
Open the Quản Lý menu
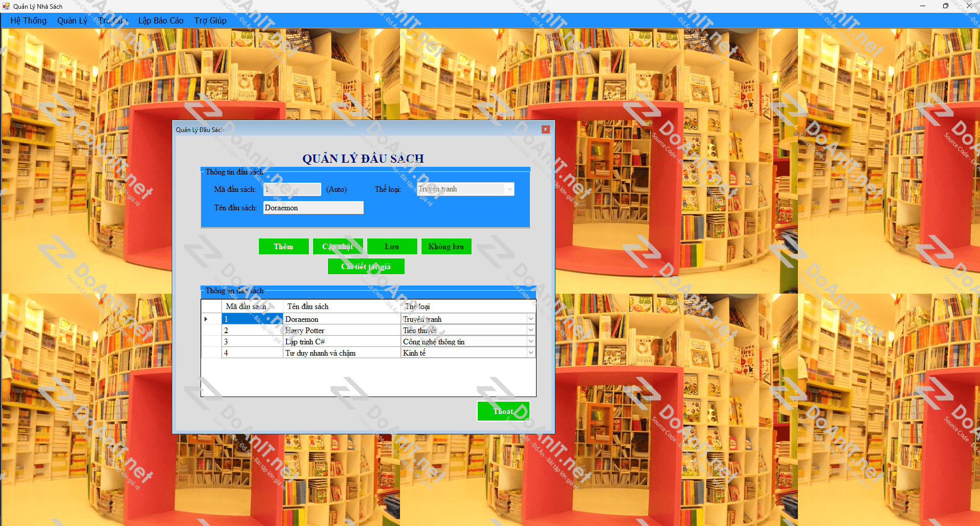coord(72,20)
